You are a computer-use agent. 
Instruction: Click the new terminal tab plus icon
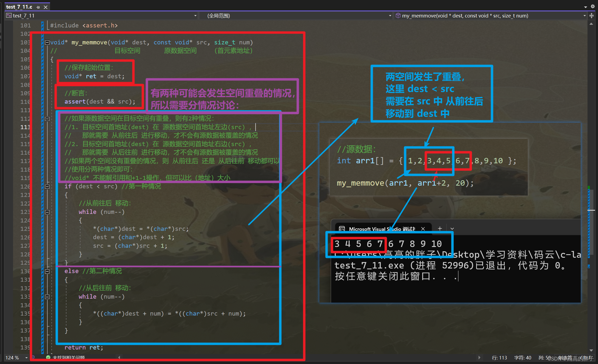440,228
